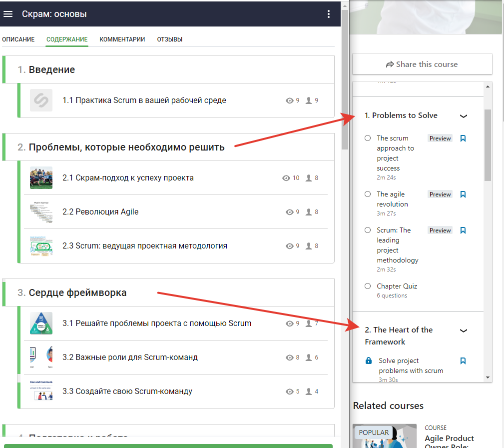Image resolution: width=504 pixels, height=448 pixels.
Task: Select the СОДЕРЖАНИЕ tab
Action: pos(67,39)
